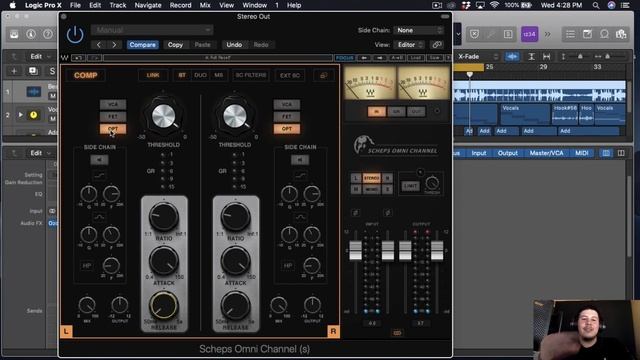640x360 pixels.
Task: Switch to MS mode
Action: tap(219, 76)
